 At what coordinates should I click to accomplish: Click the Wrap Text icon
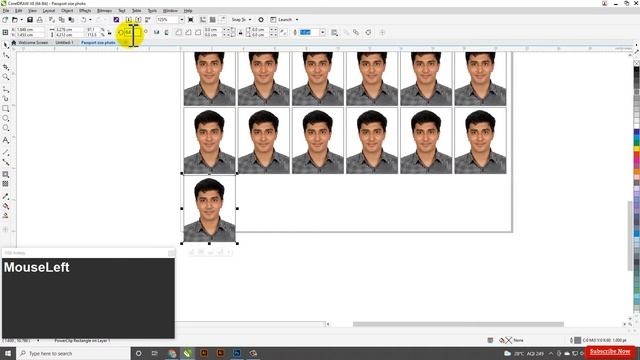[x=334, y=32]
